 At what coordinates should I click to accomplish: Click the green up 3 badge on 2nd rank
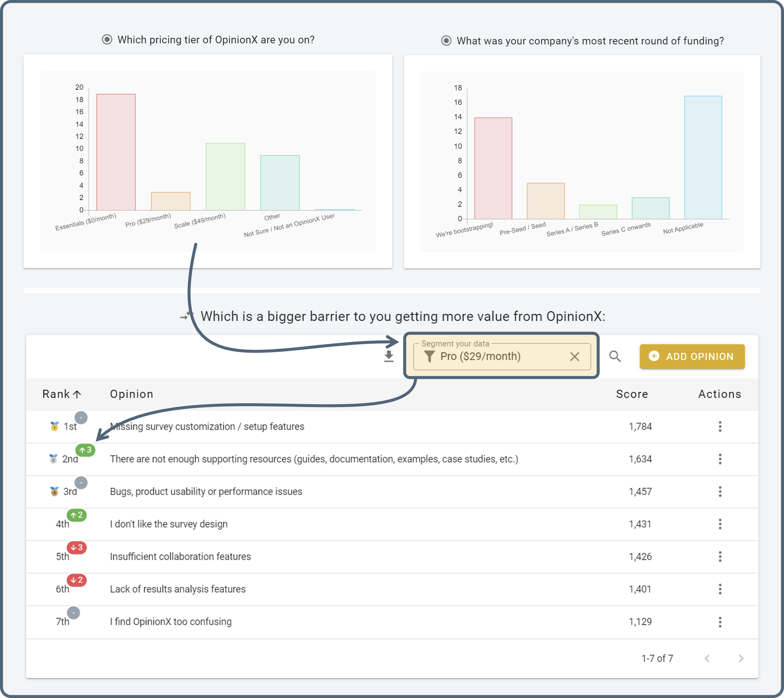click(x=85, y=450)
